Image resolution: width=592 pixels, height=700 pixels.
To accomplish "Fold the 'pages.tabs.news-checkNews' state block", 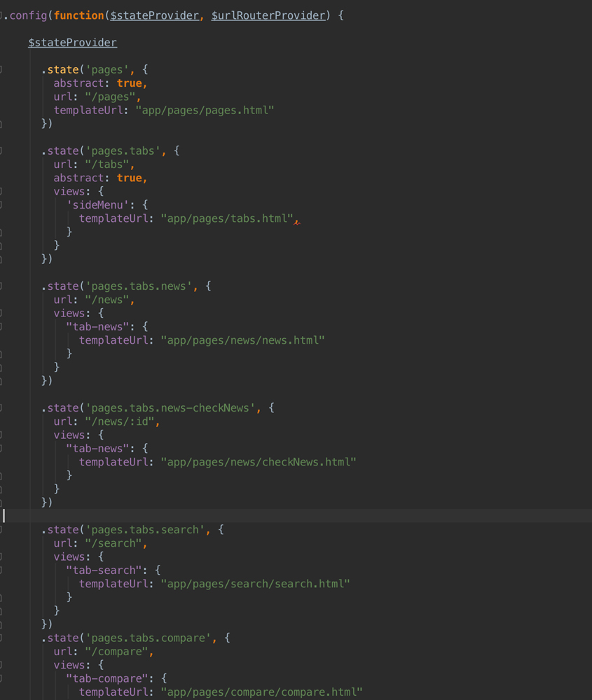I will coord(2,408).
